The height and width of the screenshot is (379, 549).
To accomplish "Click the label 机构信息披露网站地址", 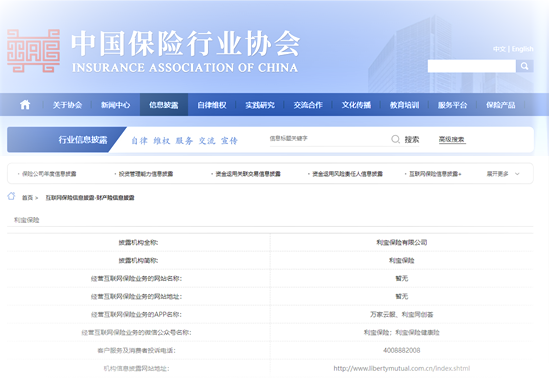I will pyautogui.click(x=136, y=368).
